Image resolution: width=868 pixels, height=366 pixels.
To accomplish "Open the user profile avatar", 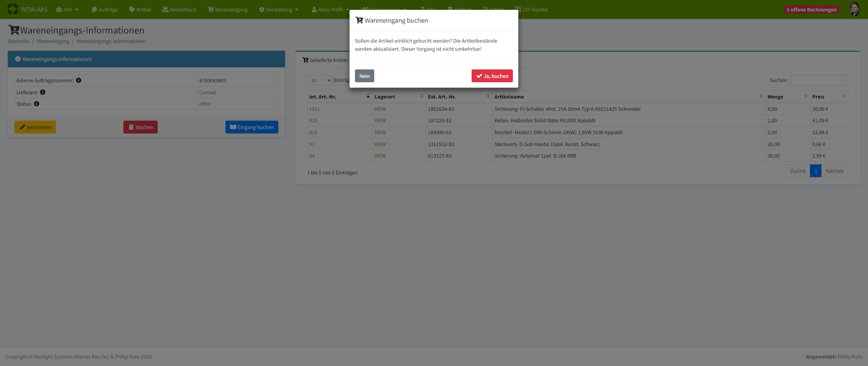I will 854,9.
